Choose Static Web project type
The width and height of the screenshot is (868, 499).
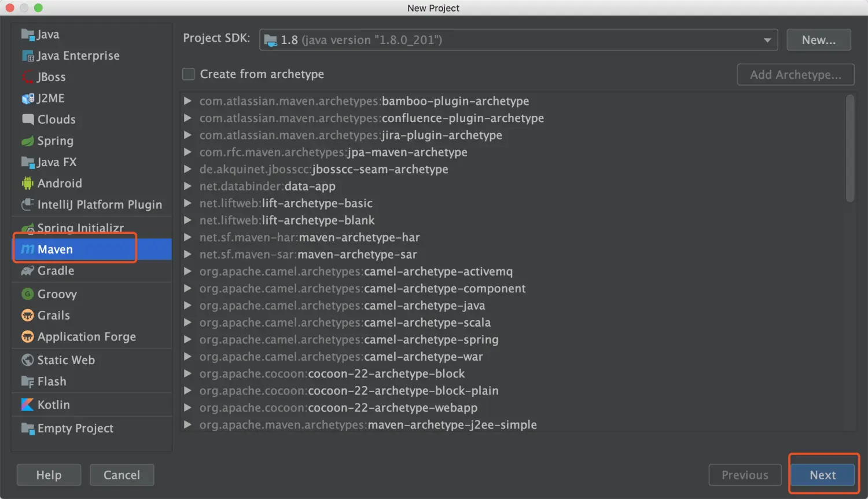point(92,360)
